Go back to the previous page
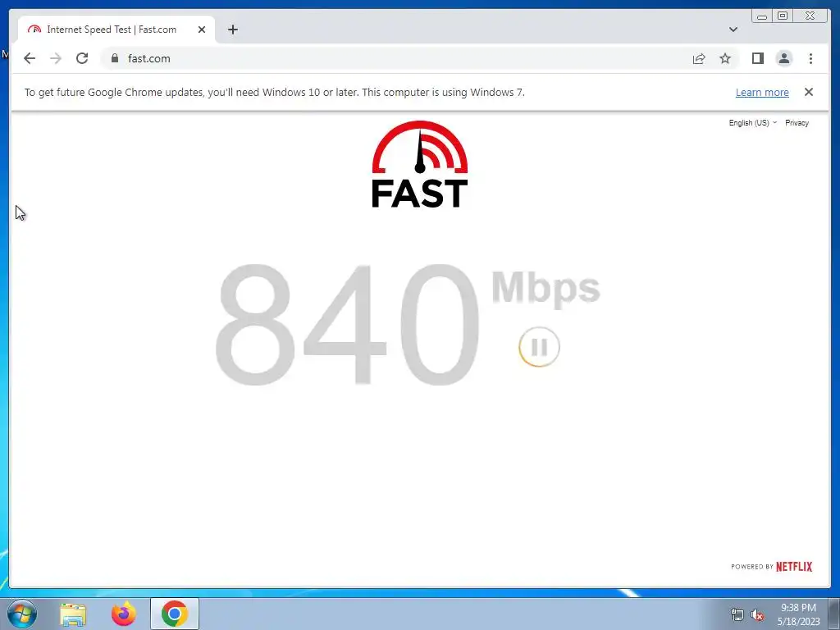Image resolution: width=840 pixels, height=630 pixels. (30, 58)
